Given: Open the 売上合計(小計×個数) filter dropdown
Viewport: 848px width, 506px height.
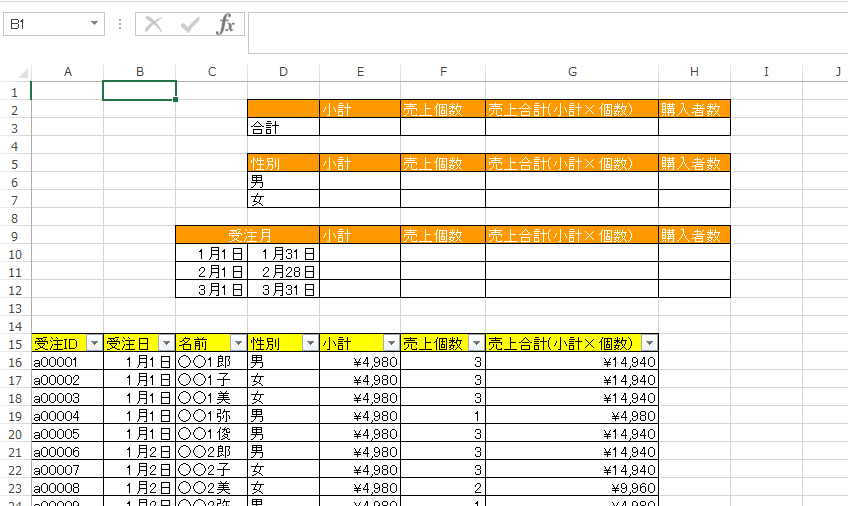Looking at the screenshot, I should pyautogui.click(x=648, y=343).
